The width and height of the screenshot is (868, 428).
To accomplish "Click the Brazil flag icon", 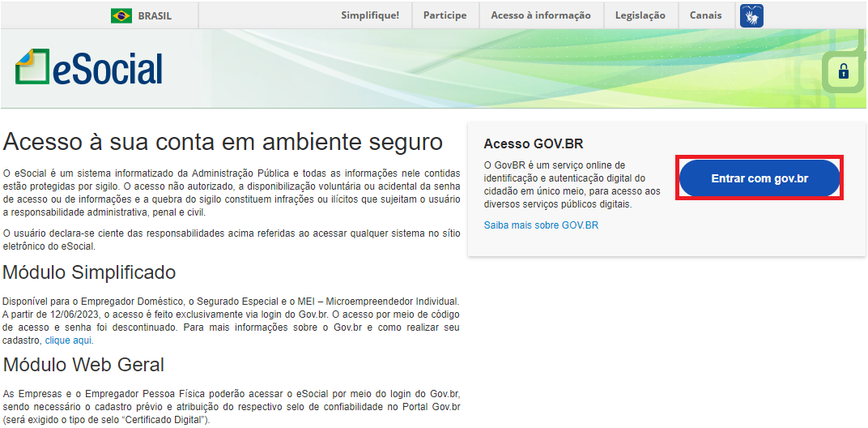I will click(121, 15).
